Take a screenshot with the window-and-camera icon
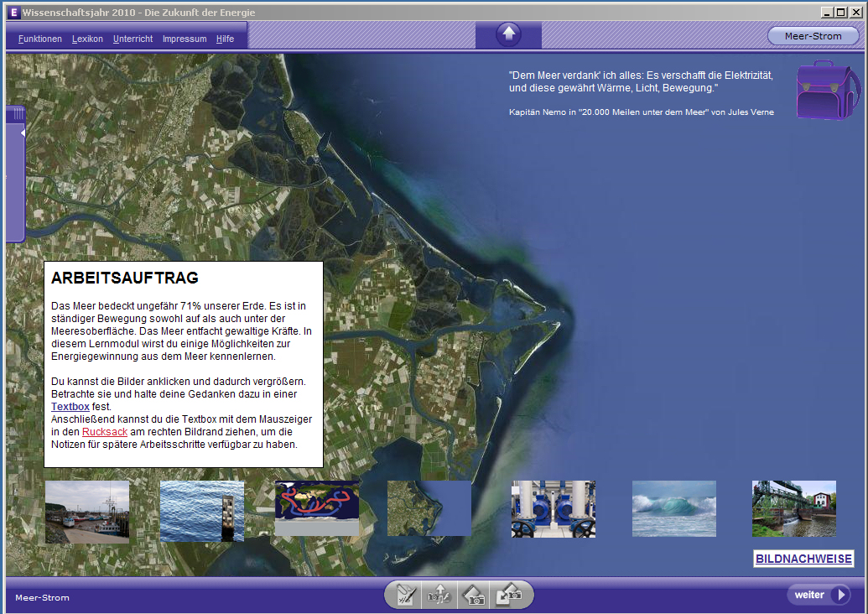 474,596
